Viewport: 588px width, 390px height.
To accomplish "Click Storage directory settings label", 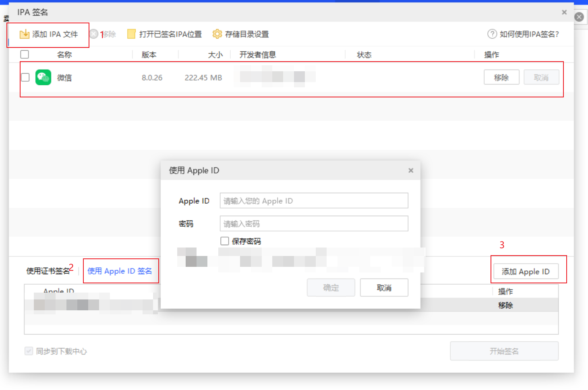I will (x=247, y=34).
